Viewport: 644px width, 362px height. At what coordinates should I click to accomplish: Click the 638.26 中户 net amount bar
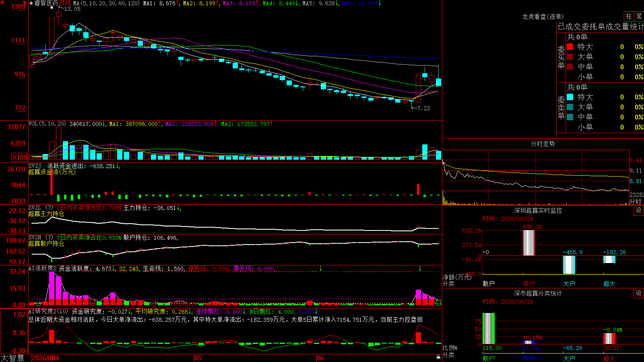[x=529, y=243]
